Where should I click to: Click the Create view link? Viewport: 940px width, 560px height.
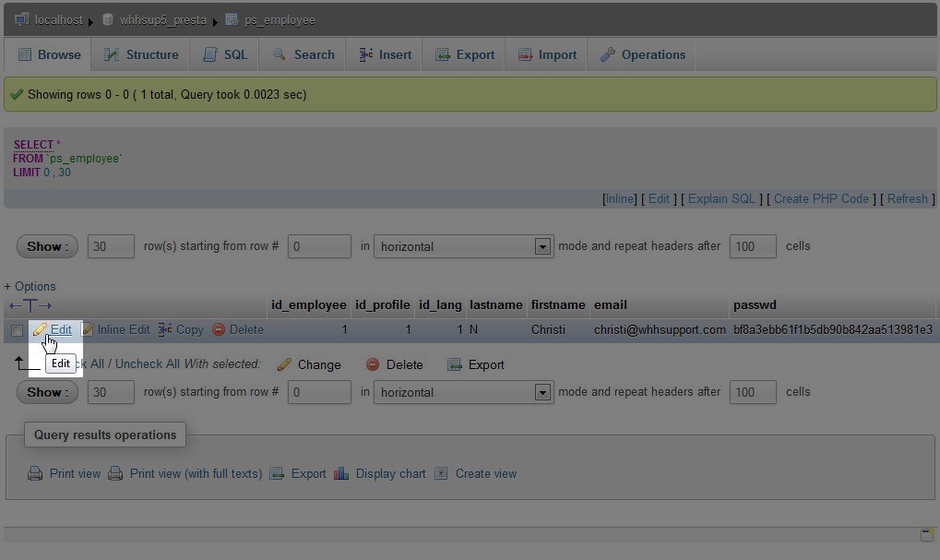[485, 473]
